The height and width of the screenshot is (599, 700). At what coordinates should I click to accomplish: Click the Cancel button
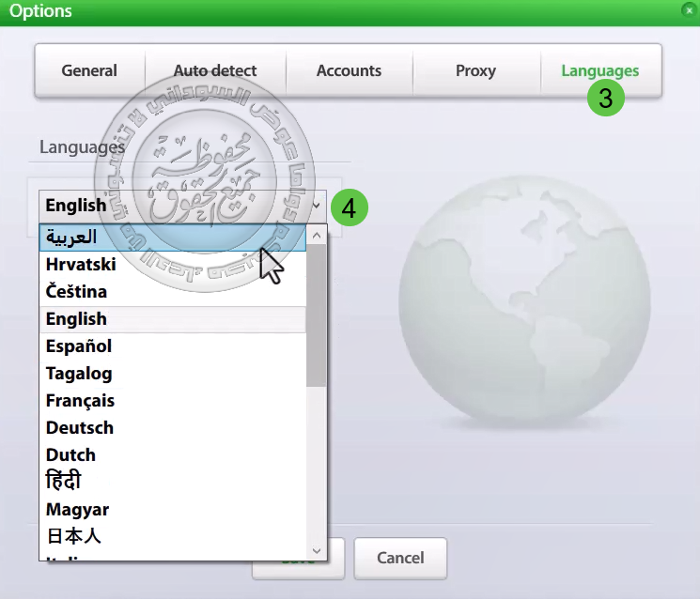[400, 559]
